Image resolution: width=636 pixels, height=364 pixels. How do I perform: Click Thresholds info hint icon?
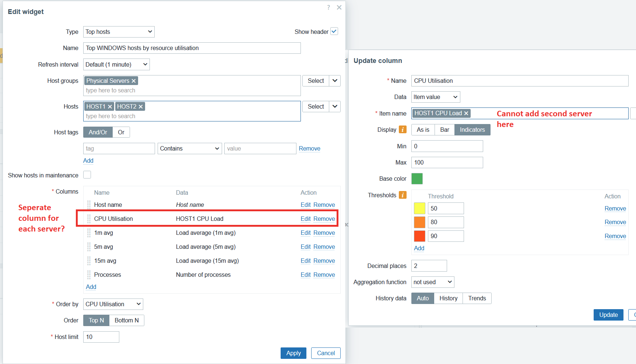click(x=403, y=195)
